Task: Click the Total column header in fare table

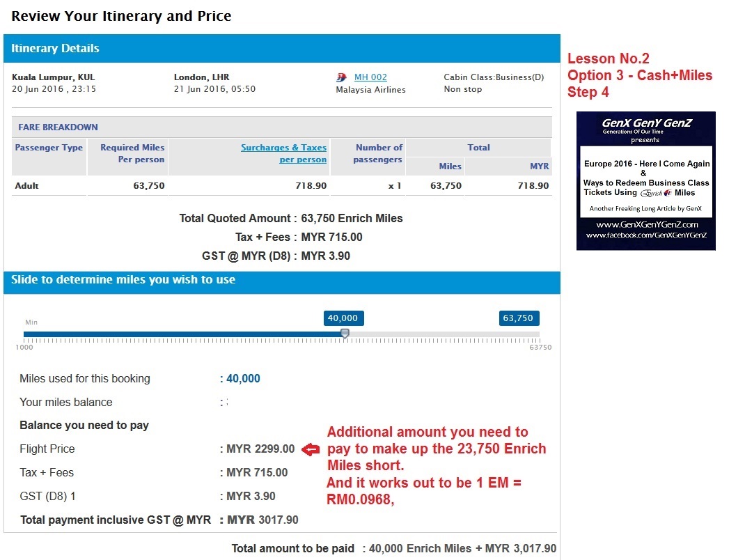Action: [478, 148]
